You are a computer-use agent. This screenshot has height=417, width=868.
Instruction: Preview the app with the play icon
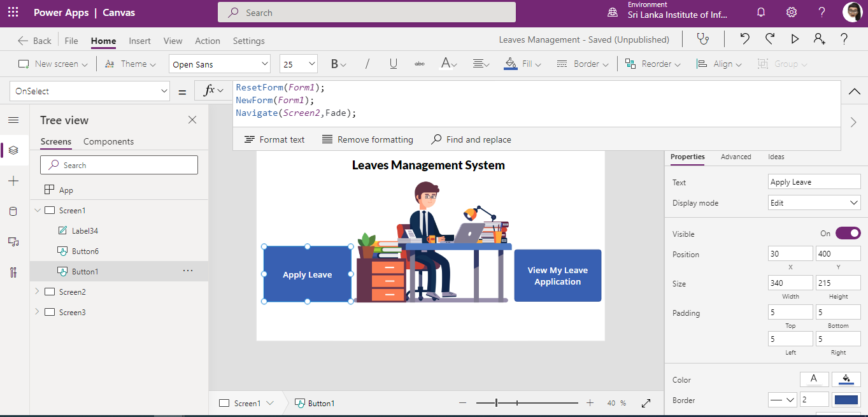[x=795, y=39]
